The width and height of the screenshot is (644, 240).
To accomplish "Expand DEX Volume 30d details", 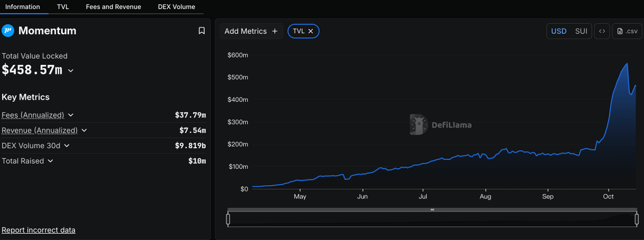I will tap(67, 146).
